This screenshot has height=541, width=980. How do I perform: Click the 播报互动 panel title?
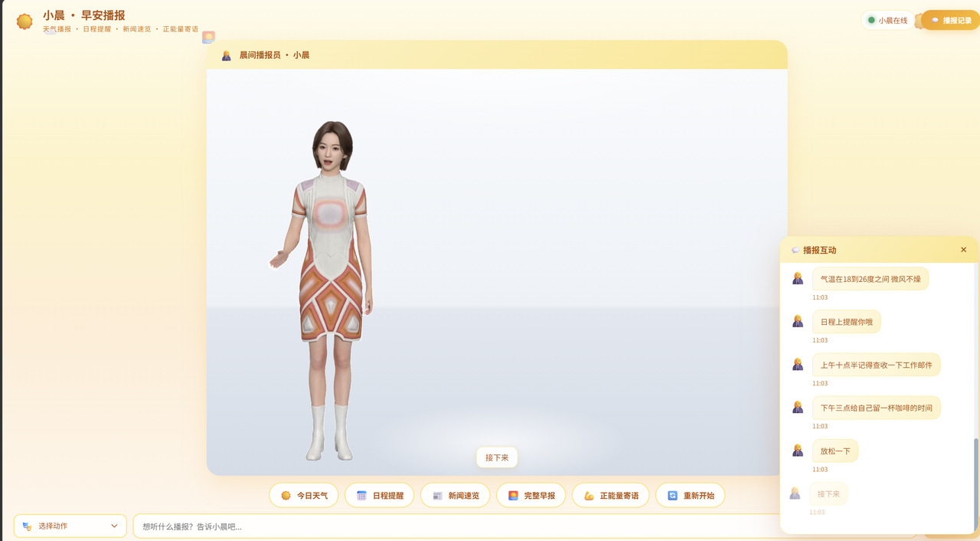click(x=820, y=251)
